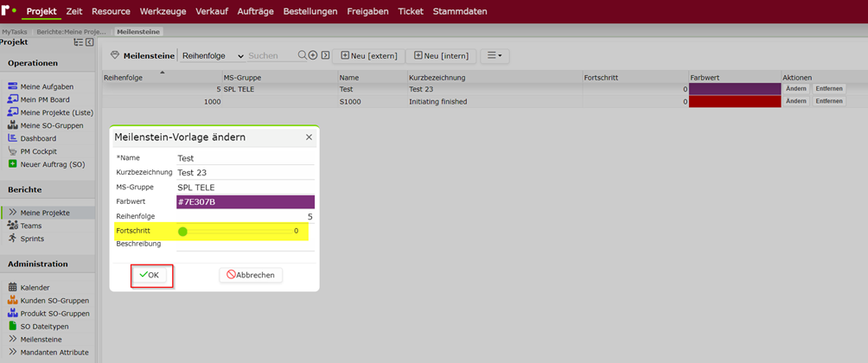The width and height of the screenshot is (868, 363).
Task: Click the Reihenfolge field in dialog
Action: pyautogui.click(x=246, y=216)
